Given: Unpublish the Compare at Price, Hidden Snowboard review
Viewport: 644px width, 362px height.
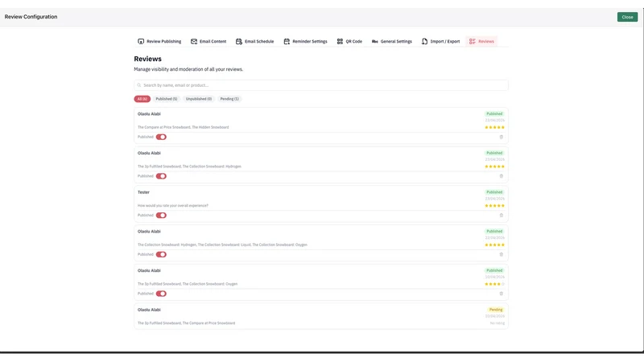Looking at the screenshot, I should (161, 137).
